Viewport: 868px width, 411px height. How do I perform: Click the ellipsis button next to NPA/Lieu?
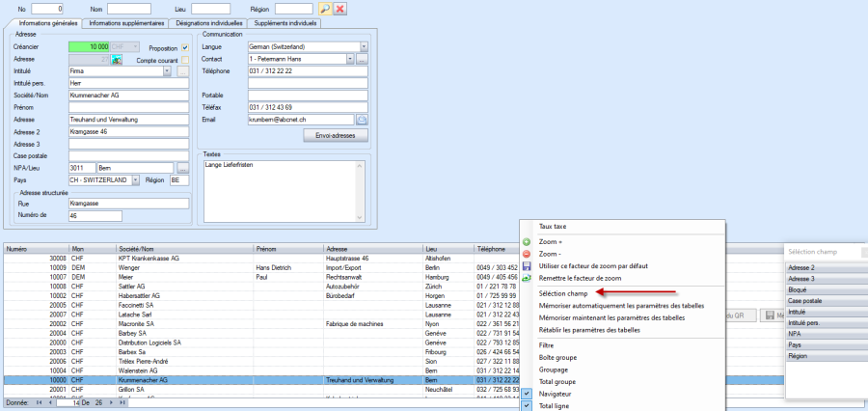pyautogui.click(x=182, y=168)
